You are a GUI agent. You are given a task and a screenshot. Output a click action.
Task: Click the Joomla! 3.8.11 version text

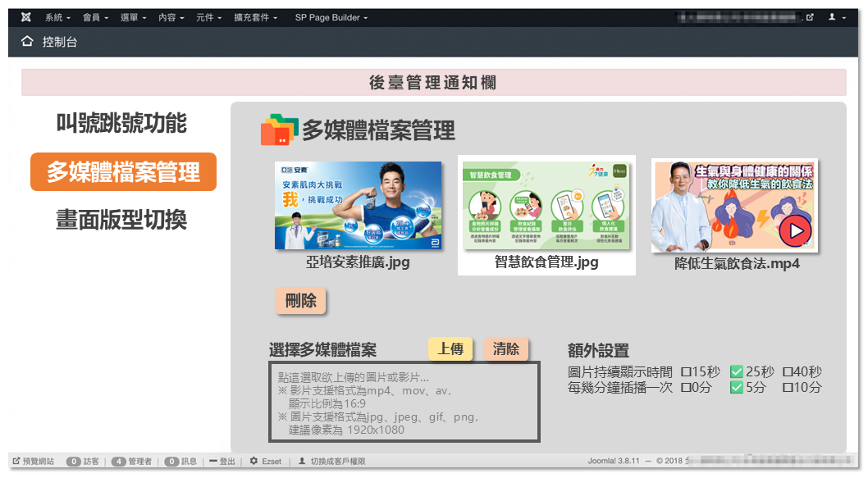point(614,461)
